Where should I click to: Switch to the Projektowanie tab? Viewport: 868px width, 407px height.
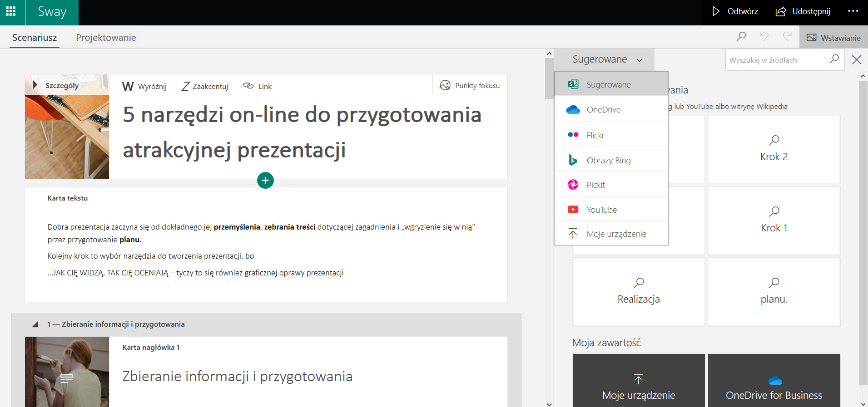click(106, 38)
